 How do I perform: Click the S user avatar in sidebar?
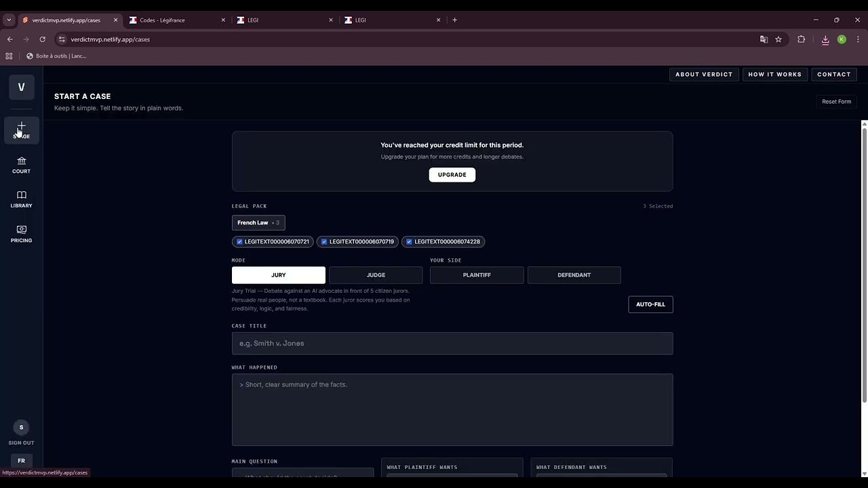coord(22,428)
